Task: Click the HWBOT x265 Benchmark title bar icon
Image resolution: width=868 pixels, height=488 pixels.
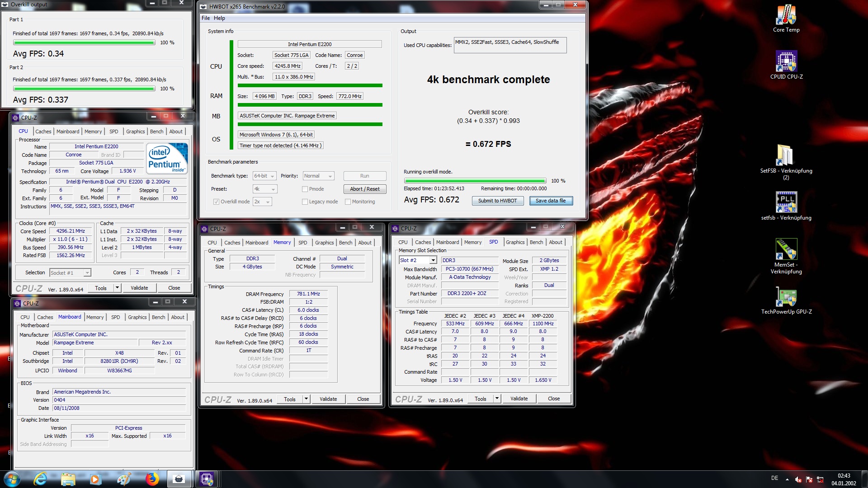Action: coord(203,6)
